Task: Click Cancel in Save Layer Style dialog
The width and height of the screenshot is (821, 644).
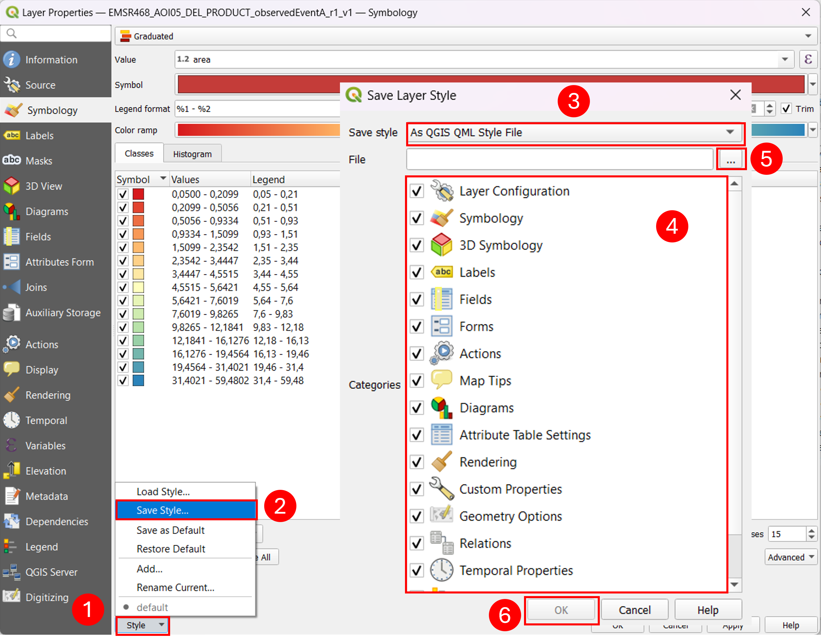Action: click(x=634, y=609)
